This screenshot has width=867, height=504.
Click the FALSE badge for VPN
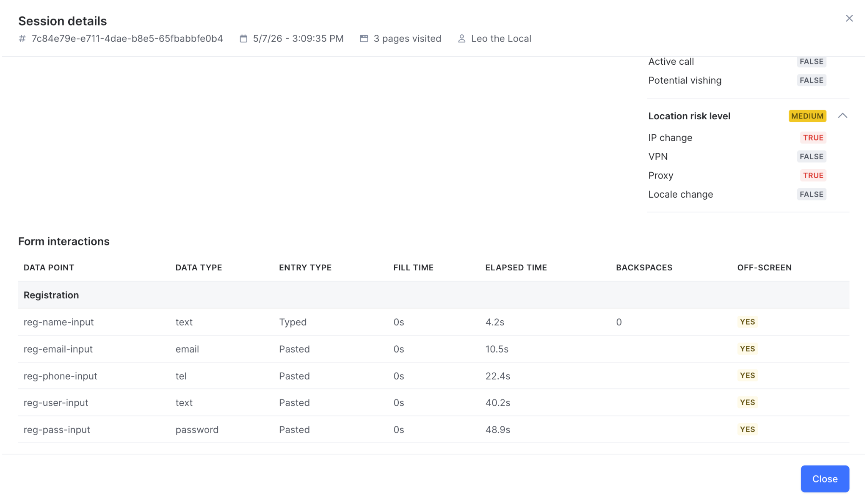click(811, 157)
